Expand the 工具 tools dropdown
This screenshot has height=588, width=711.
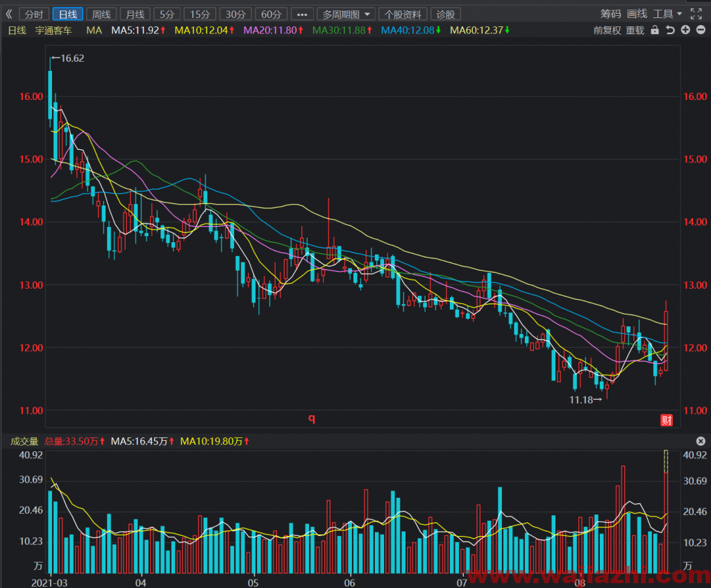(667, 14)
